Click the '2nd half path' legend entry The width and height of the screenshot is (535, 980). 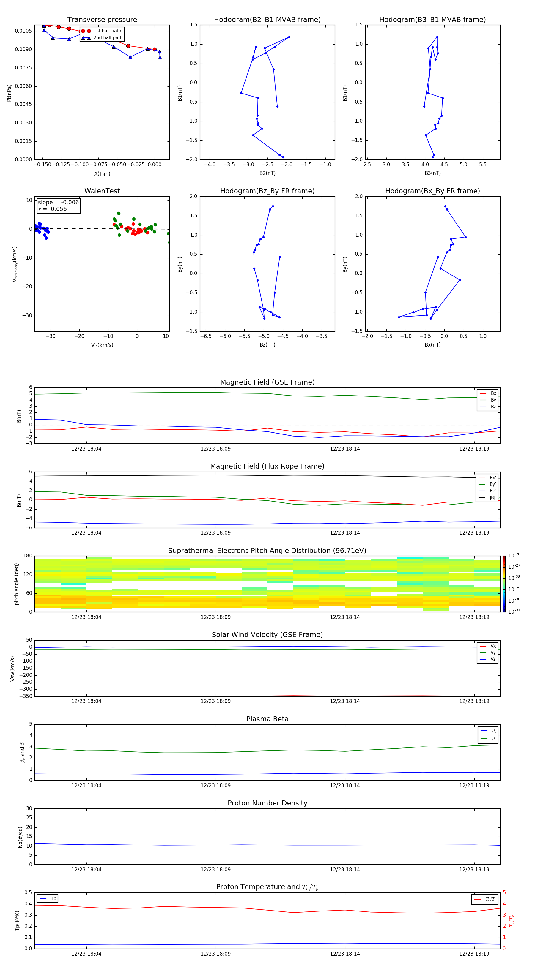coord(102,38)
